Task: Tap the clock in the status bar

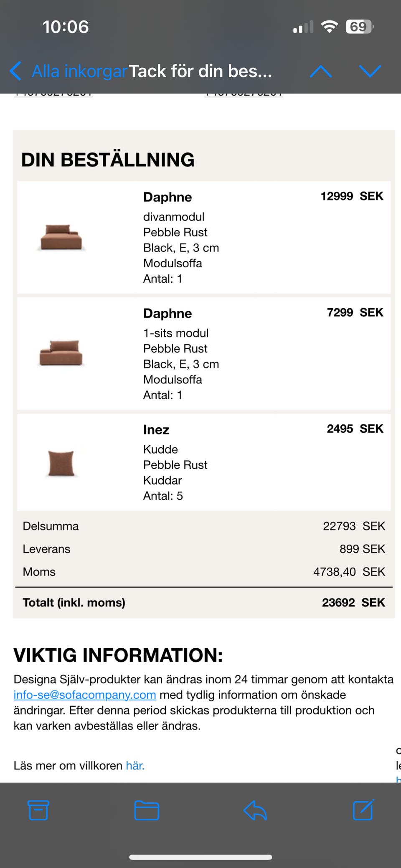Action: [66, 27]
